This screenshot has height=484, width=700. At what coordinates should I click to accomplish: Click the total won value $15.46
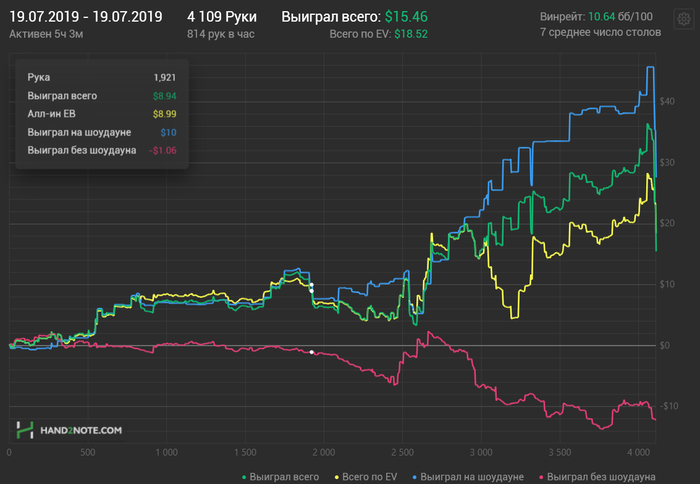point(406,17)
